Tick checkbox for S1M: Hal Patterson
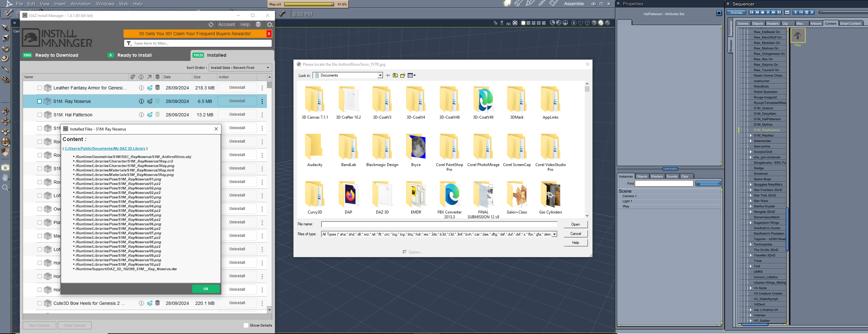The image size is (868, 334). [40, 115]
